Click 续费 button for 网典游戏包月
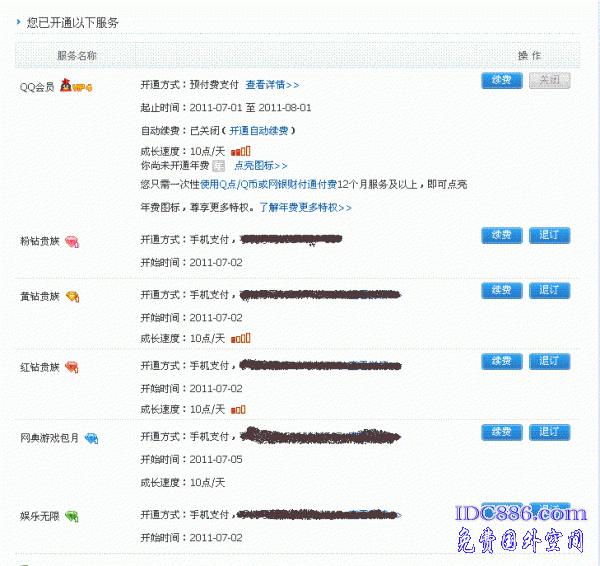The image size is (600, 566). pyautogui.click(x=502, y=432)
